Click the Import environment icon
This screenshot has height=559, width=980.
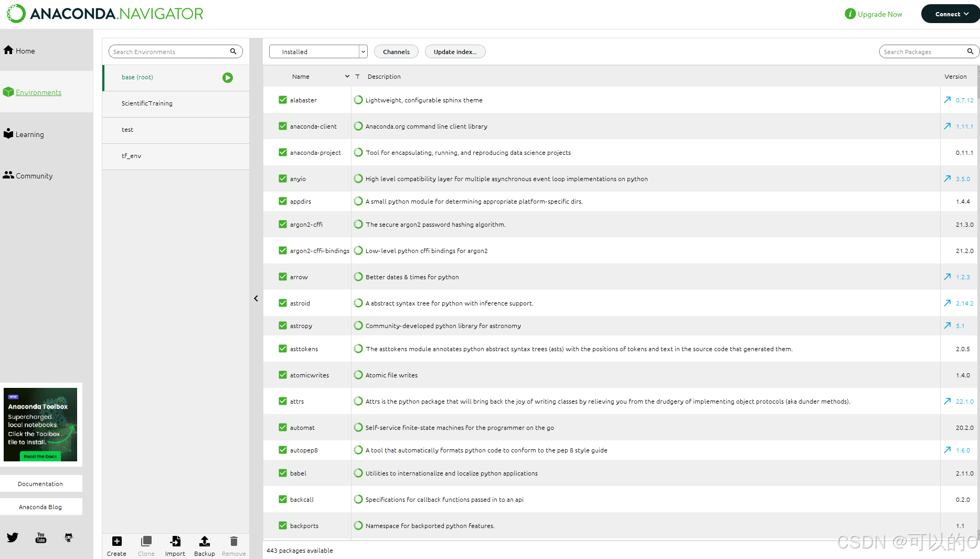pos(175,541)
